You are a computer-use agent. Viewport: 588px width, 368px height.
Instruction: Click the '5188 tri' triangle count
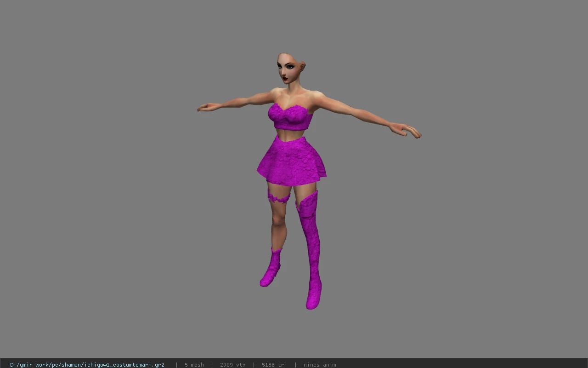[x=274, y=365]
